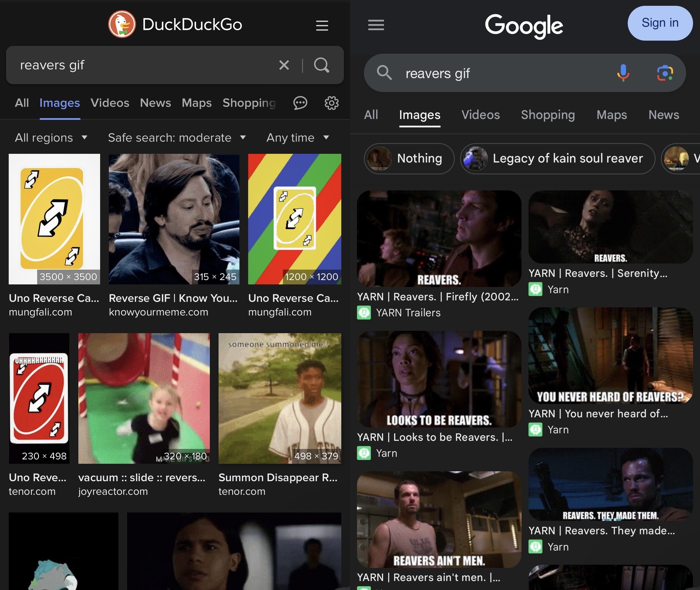
Task: Switch to Google Shopping tab
Action: pos(547,115)
